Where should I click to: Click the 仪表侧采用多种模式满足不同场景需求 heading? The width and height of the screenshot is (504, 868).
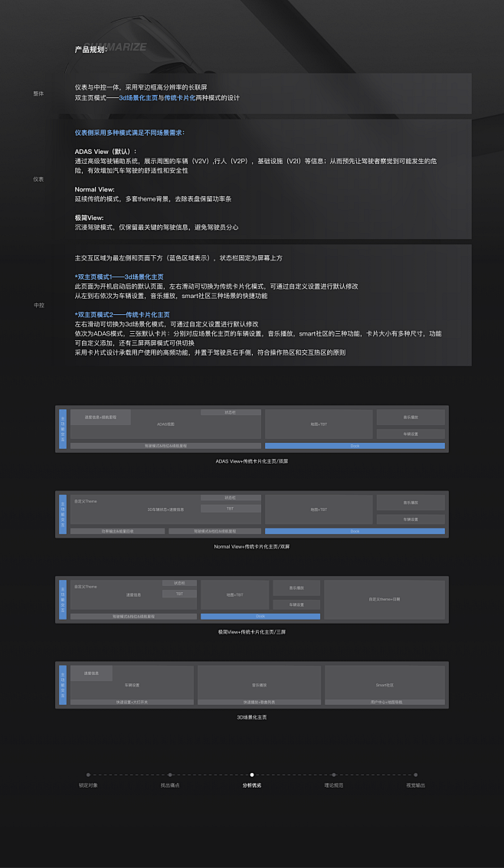click(129, 133)
